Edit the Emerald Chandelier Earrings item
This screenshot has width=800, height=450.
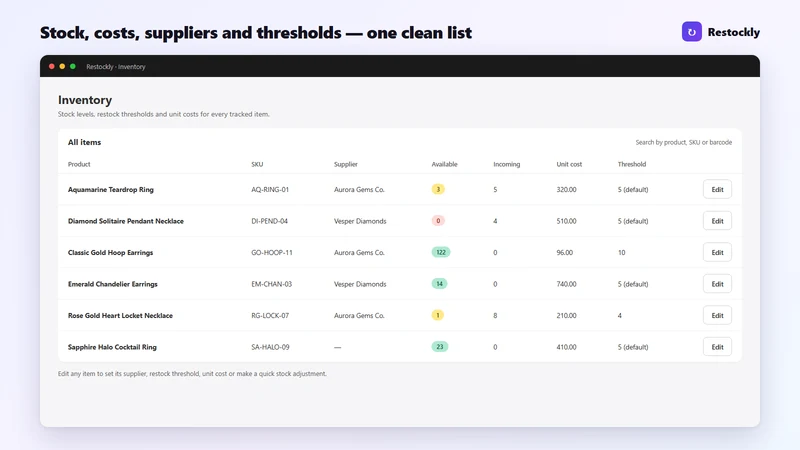point(717,284)
